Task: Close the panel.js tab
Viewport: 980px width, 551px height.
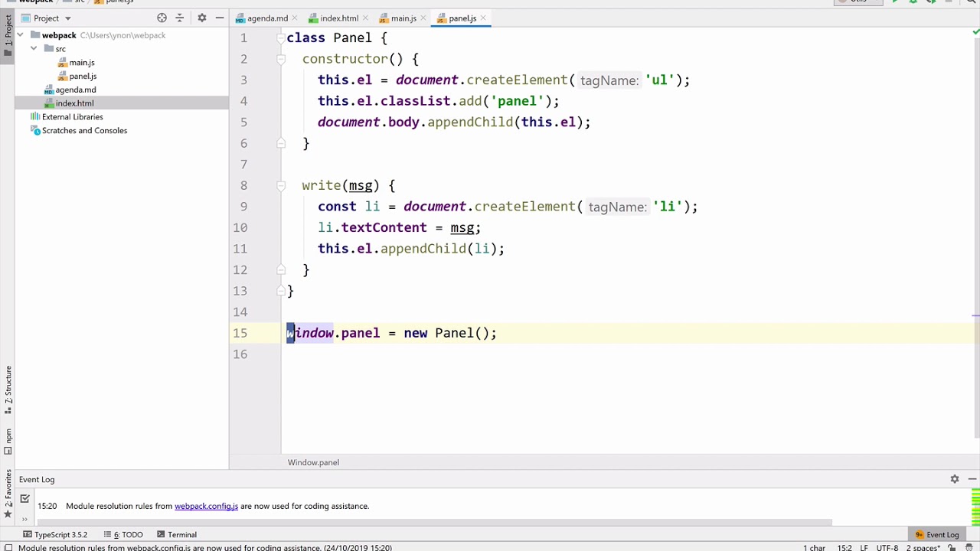Action: click(x=483, y=18)
